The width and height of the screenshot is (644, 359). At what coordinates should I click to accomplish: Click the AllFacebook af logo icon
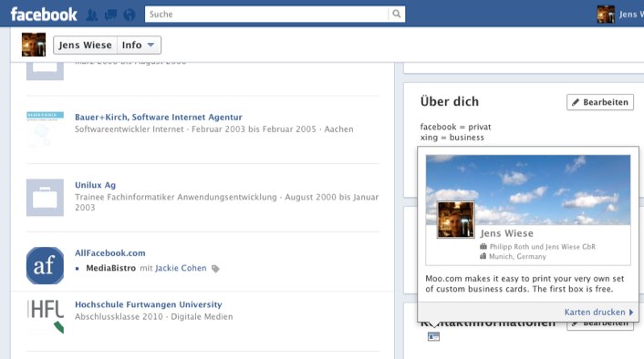[46, 265]
